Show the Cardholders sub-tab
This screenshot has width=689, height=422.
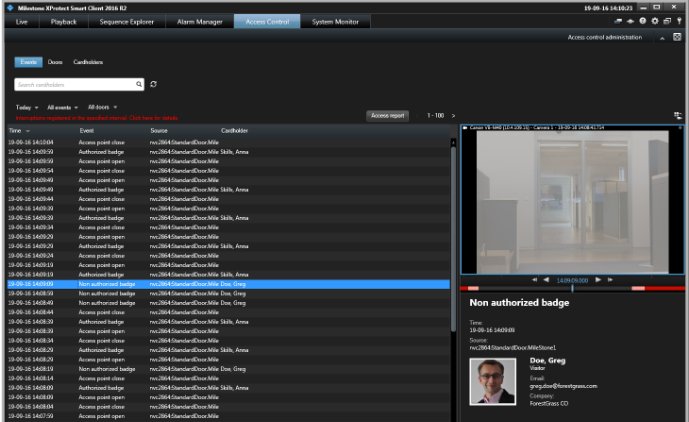click(88, 62)
